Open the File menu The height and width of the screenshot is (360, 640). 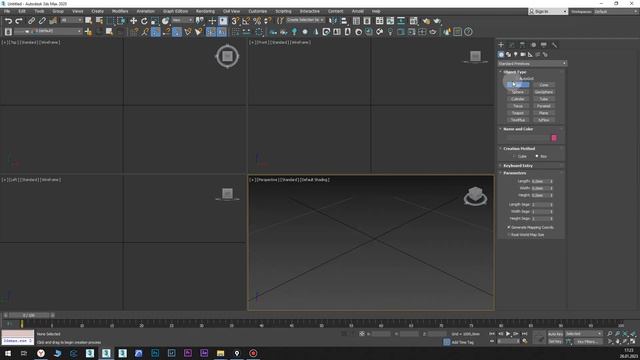click(7, 11)
